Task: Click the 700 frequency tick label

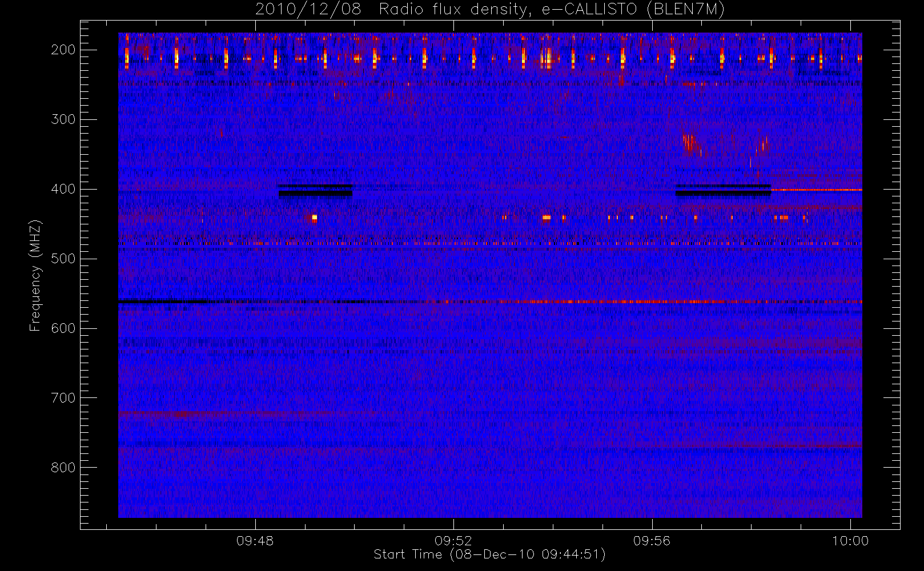Action: pyautogui.click(x=63, y=398)
